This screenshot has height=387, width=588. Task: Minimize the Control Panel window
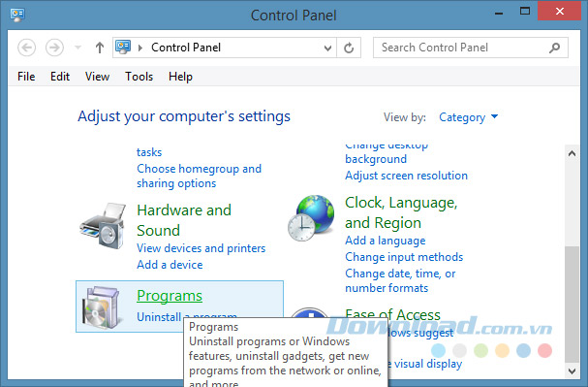pos(498,14)
